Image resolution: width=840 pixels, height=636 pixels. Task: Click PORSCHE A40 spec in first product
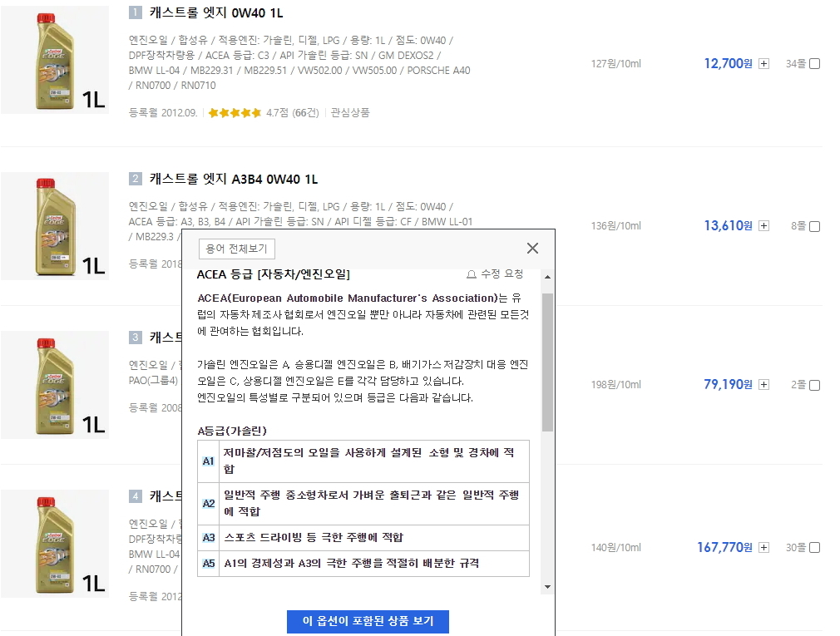click(438, 70)
